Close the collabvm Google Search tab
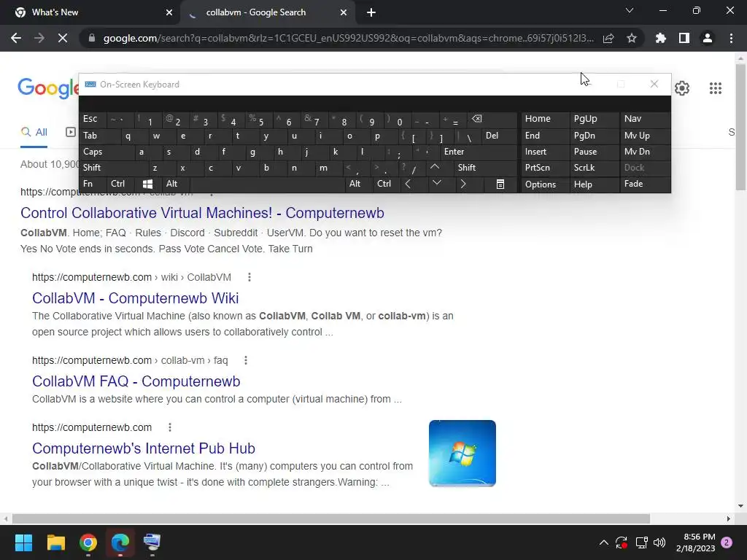This screenshot has height=560, width=747. click(x=344, y=12)
